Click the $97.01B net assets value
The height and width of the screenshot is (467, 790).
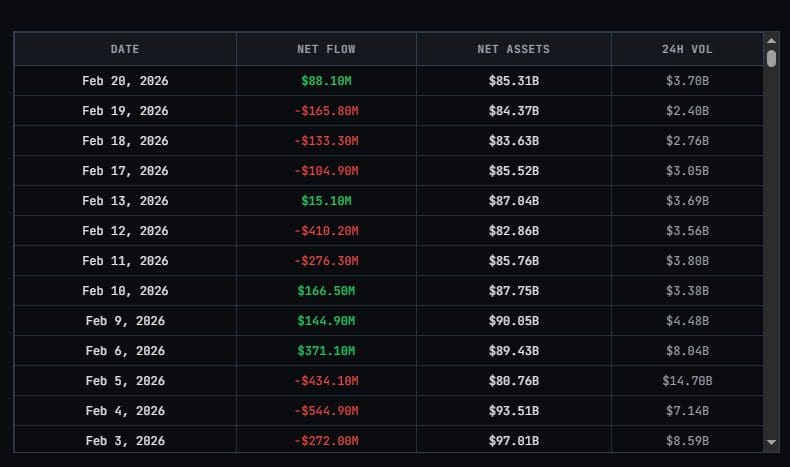pos(513,441)
